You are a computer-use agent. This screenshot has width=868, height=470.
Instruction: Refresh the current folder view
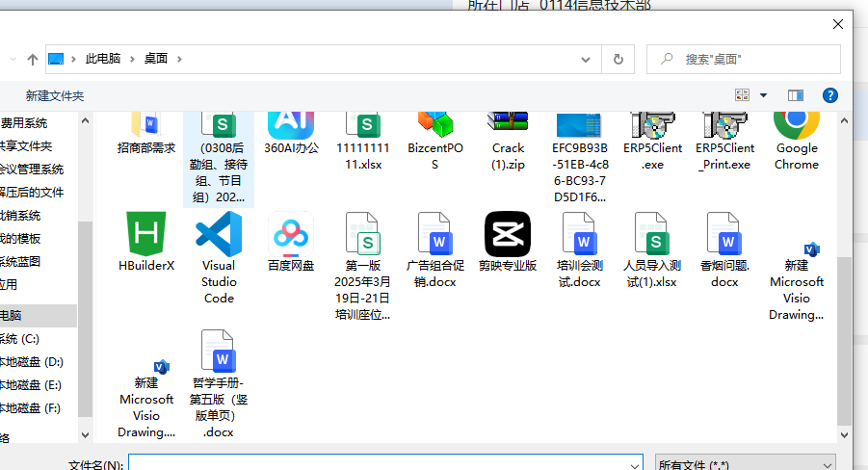[618, 60]
